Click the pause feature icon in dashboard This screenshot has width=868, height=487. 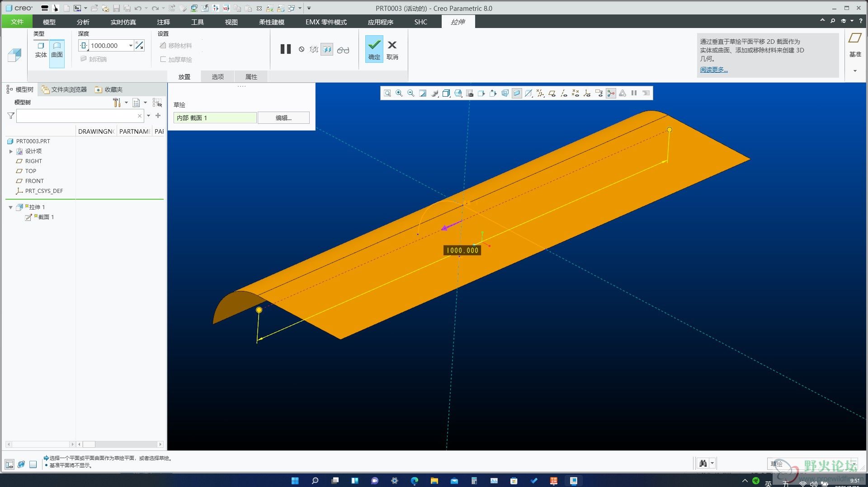286,49
